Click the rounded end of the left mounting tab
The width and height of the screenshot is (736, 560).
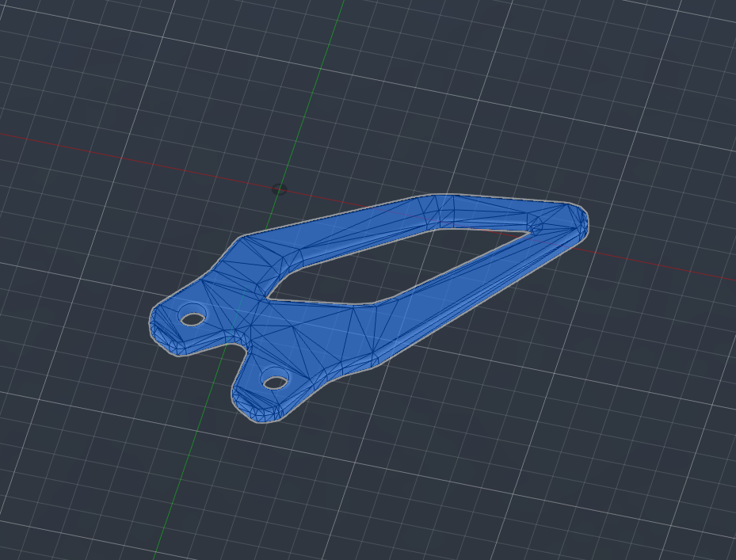[157, 325]
